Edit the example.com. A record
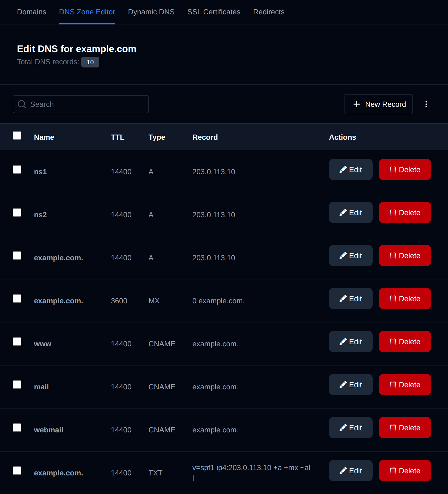This screenshot has height=494, width=448. pos(351,255)
